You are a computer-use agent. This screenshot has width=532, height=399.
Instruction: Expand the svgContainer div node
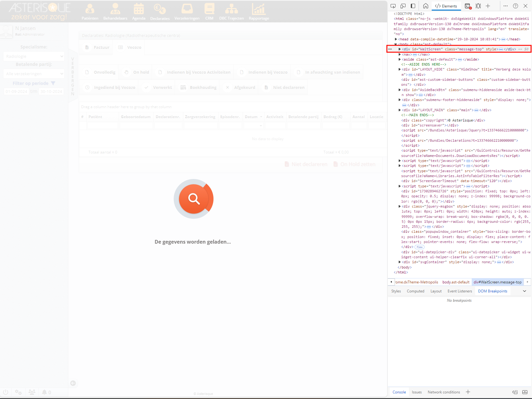point(400,262)
